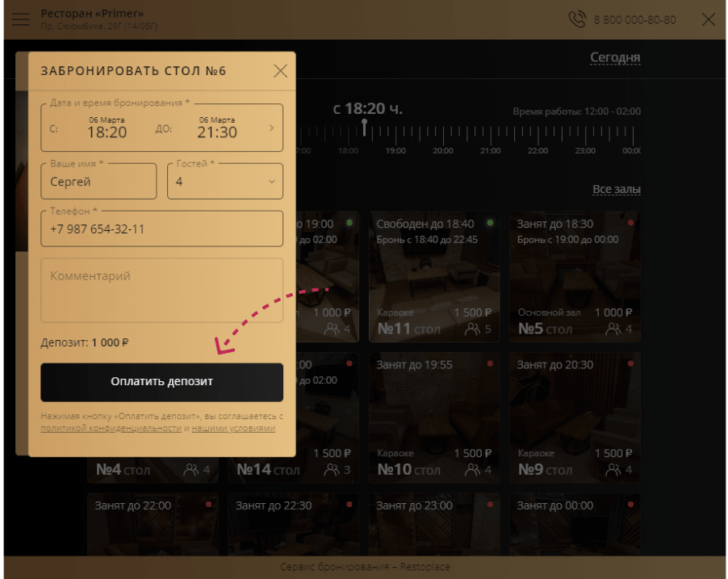This screenshot has height=579, width=728.
Task: Click the phone call icon
Action: (x=577, y=19)
